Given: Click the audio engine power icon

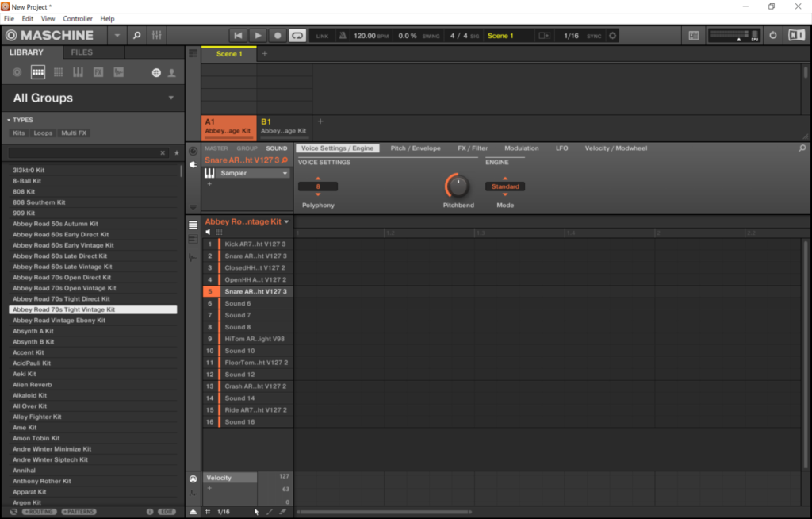Looking at the screenshot, I should (773, 36).
